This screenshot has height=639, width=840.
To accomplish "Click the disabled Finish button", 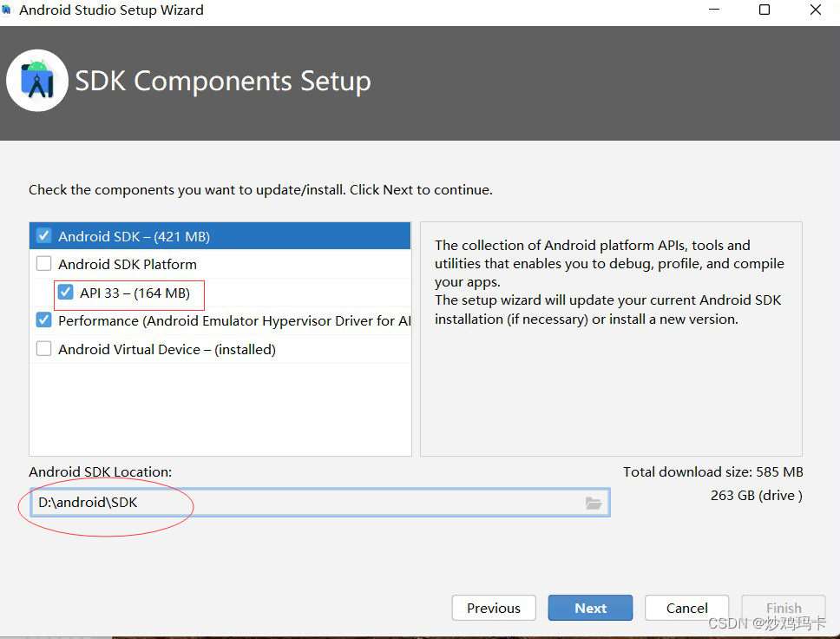I will tap(784, 608).
